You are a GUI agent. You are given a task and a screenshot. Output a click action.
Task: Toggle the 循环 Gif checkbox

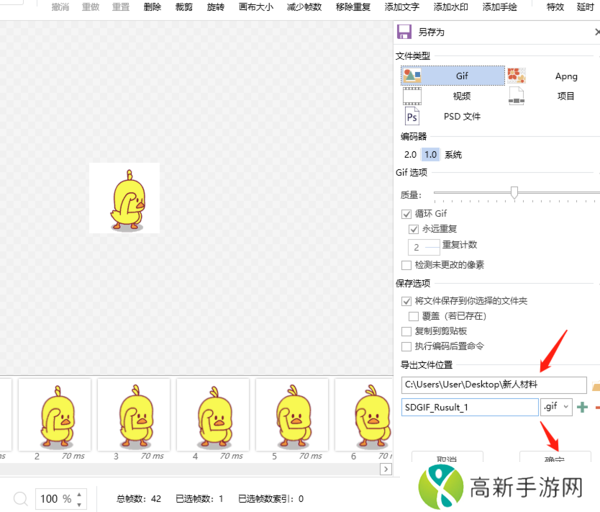[406, 214]
